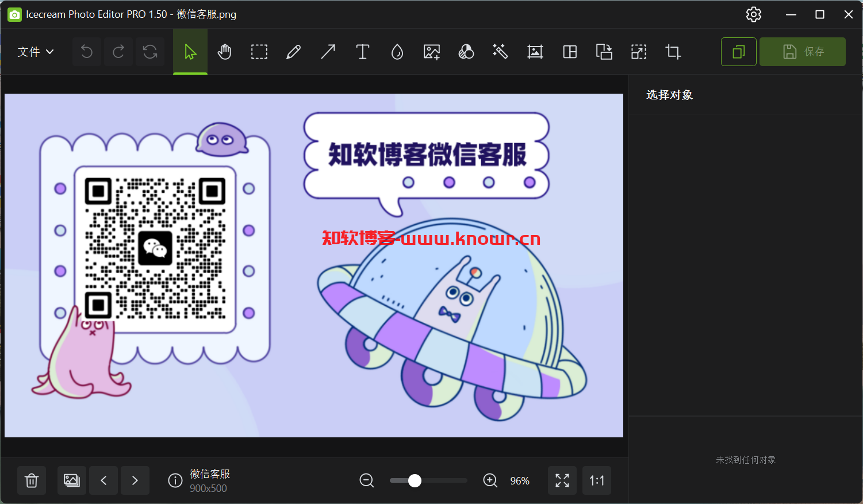Select the pointer selection tool
This screenshot has width=863, height=504.
(x=190, y=52)
